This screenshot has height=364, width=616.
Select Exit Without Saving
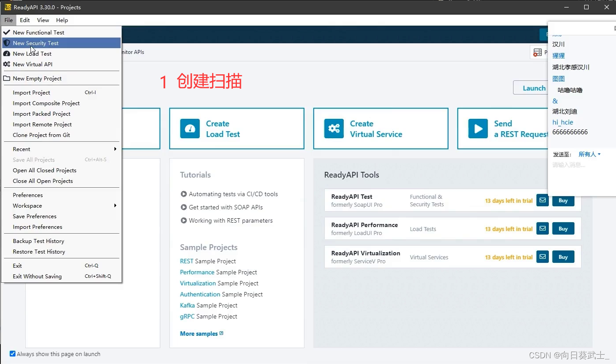[61, 276]
